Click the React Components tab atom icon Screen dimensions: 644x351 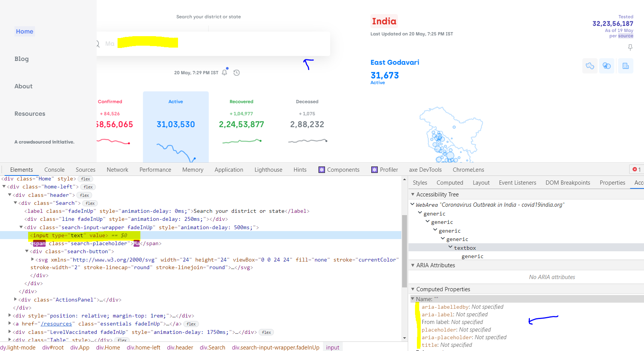tap(322, 170)
